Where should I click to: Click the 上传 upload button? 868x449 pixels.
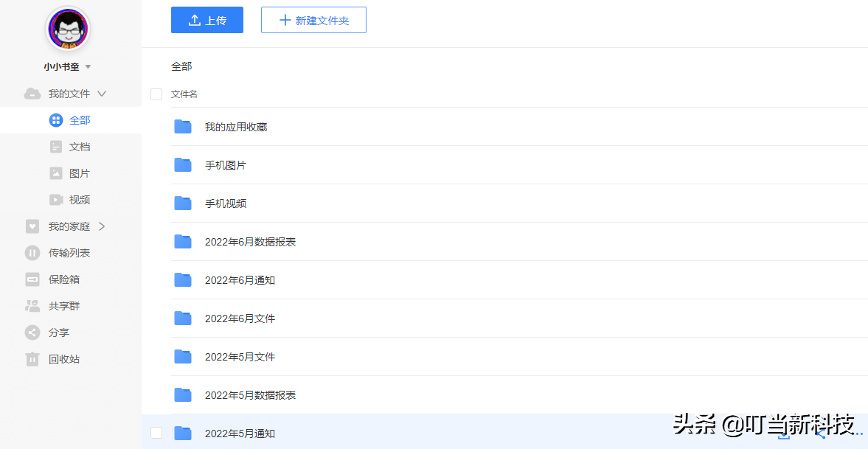(x=207, y=20)
